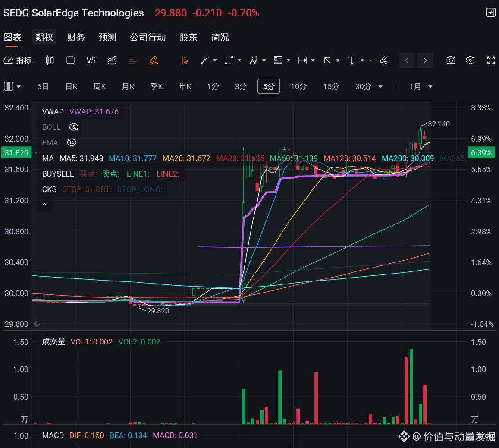The height and width of the screenshot is (448, 499).
Task: Expand the shape tool options arrow
Action: click(x=239, y=60)
